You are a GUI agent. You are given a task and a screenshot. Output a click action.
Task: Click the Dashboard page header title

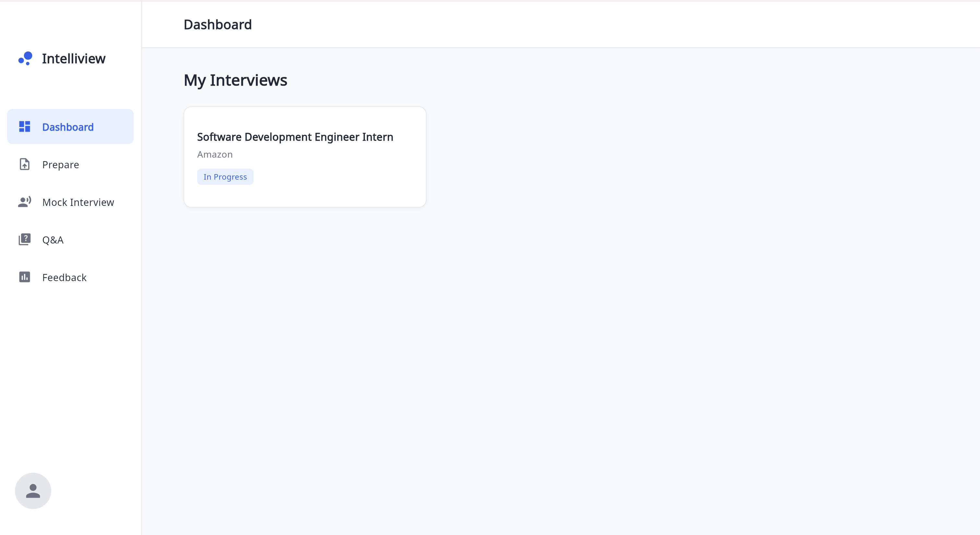tap(218, 25)
